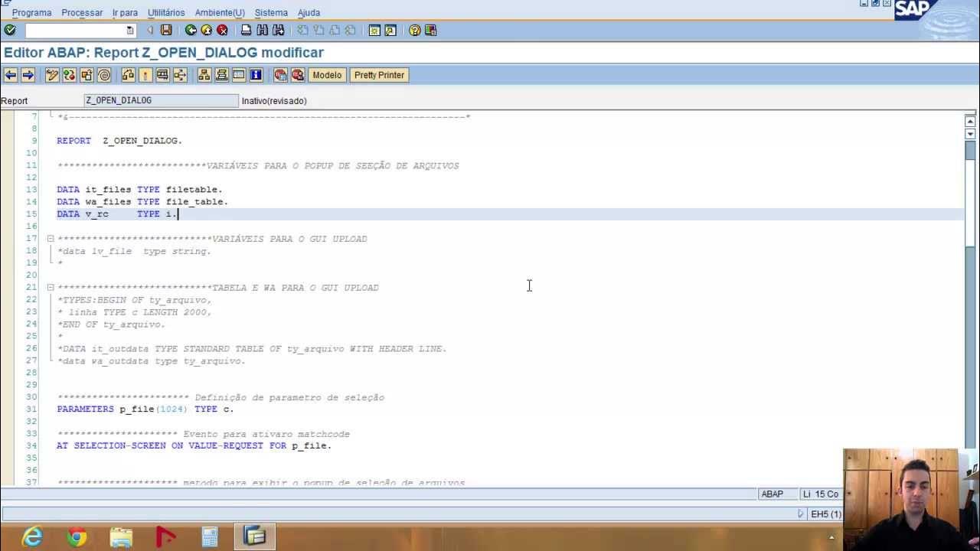The width and height of the screenshot is (980, 551).
Task: Click the Find binoculars icon
Action: pyautogui.click(x=263, y=30)
